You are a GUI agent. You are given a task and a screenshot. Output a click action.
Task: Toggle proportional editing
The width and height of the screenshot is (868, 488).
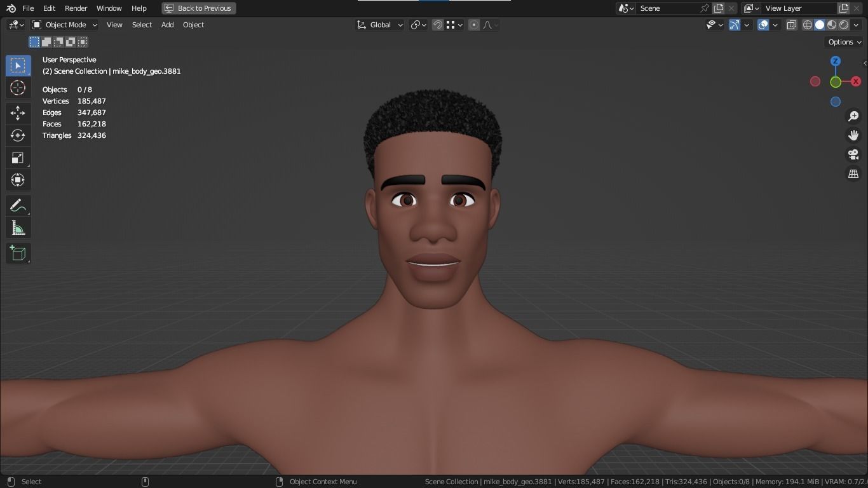tap(473, 25)
